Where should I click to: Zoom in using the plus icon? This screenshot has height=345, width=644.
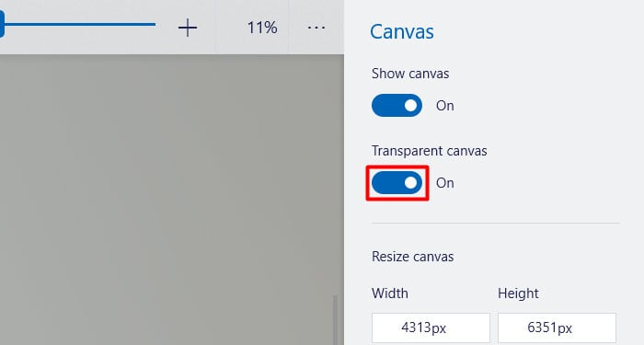[x=188, y=28]
